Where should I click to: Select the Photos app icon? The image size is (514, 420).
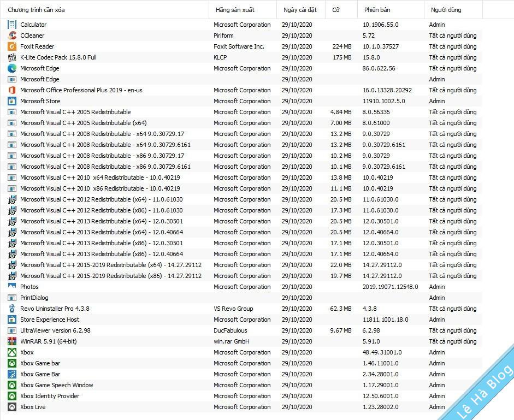point(12,286)
